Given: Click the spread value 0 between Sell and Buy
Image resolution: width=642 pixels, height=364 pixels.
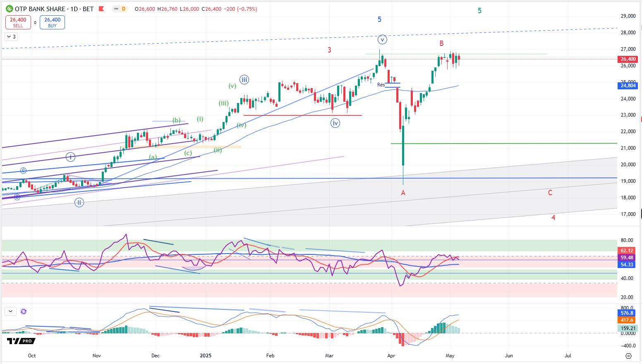Looking at the screenshot, I should (35, 23).
